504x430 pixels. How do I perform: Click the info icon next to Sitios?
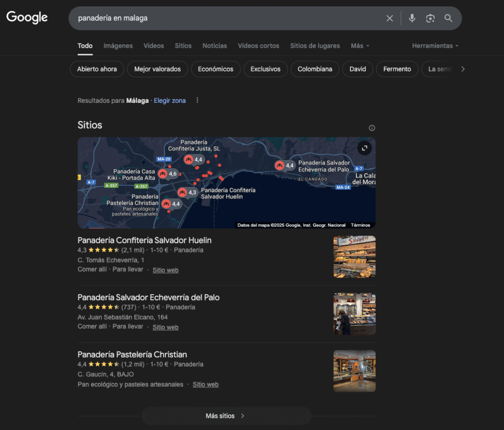[x=372, y=128]
